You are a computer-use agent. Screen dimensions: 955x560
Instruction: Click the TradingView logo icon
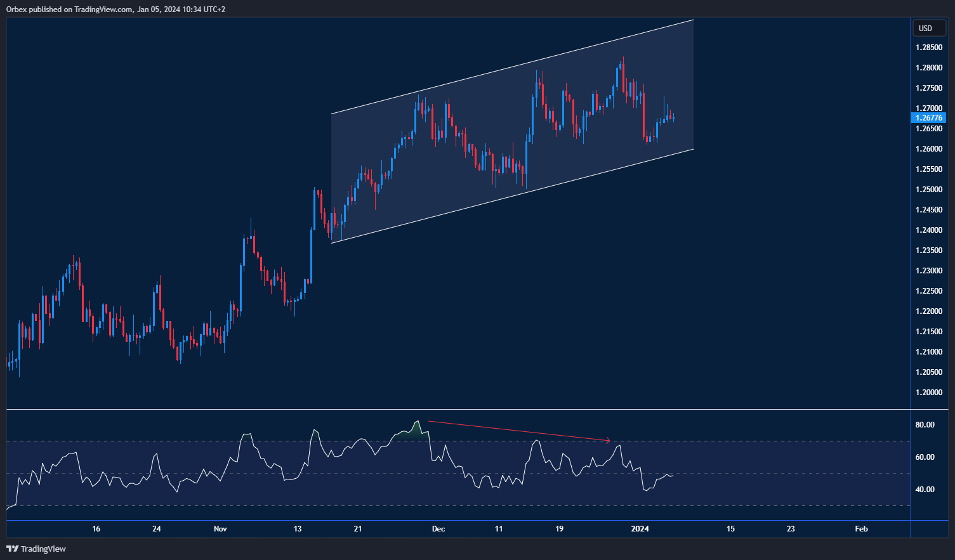tap(11, 549)
